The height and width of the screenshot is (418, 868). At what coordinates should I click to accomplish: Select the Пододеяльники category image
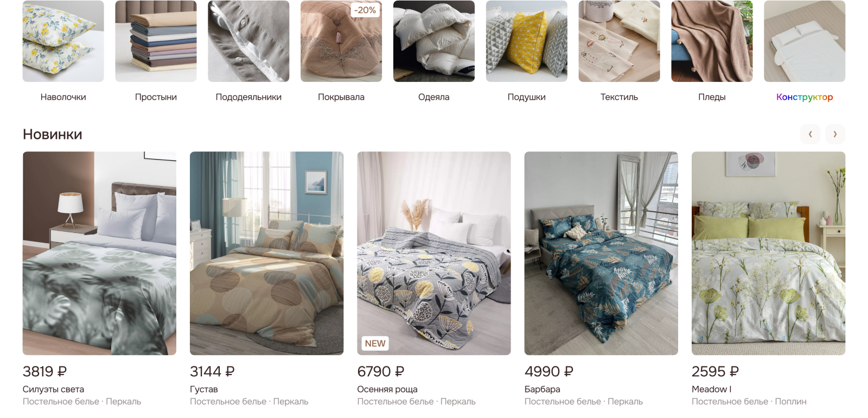pyautogui.click(x=248, y=41)
